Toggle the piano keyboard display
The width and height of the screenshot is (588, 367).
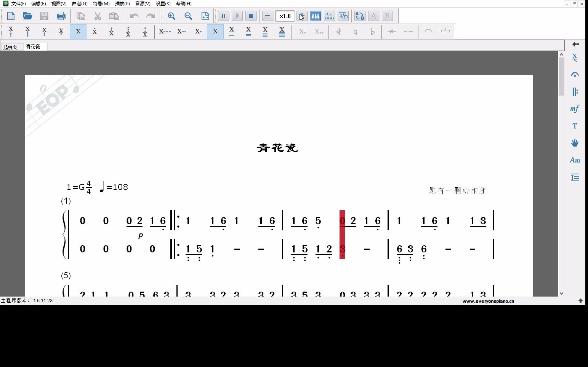tap(316, 16)
